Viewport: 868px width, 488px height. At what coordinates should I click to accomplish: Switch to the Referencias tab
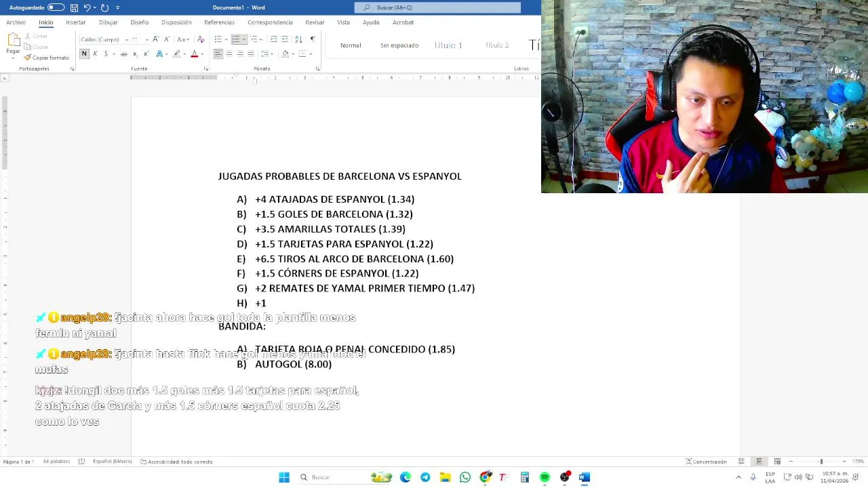[x=219, y=22]
